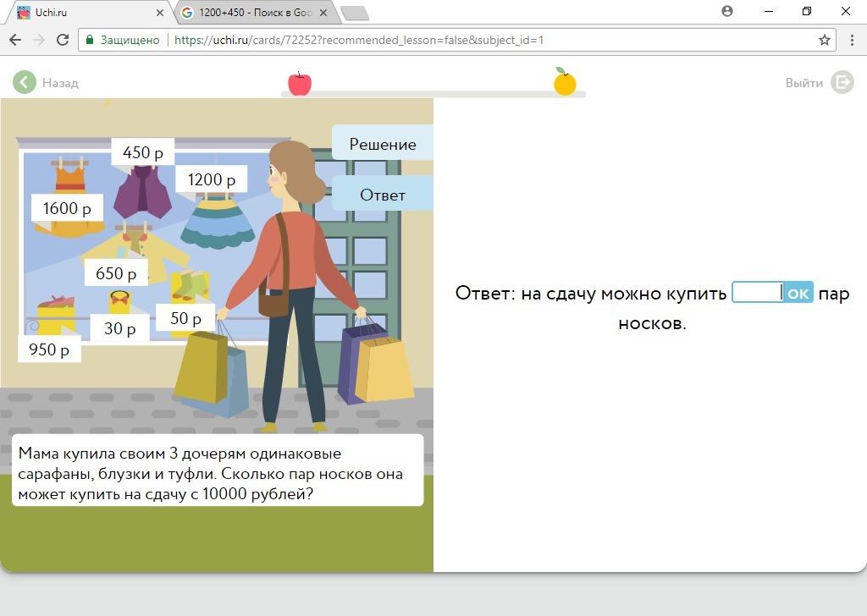Click the yellow orange progress marker
The height and width of the screenshot is (616, 867).
coord(565,82)
